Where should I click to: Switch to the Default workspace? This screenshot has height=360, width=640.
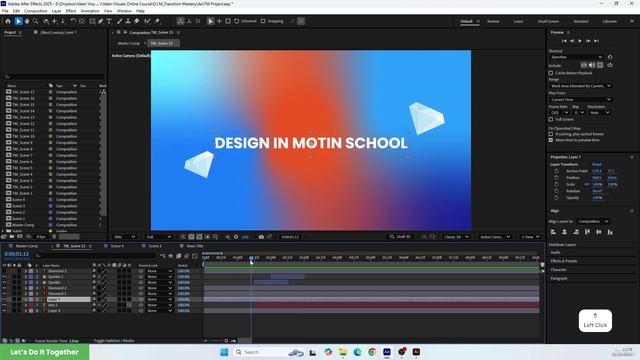467,21
